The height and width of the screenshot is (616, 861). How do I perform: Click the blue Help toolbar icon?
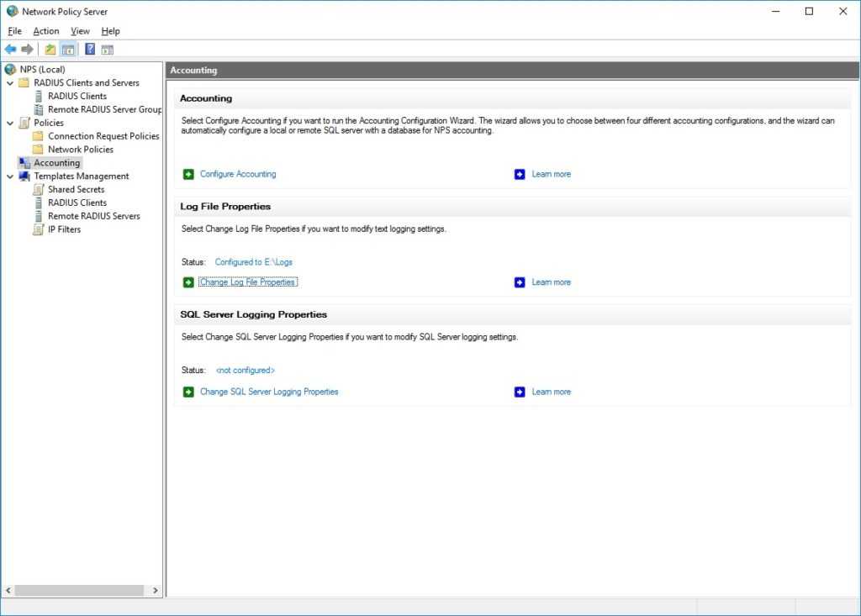pos(90,49)
